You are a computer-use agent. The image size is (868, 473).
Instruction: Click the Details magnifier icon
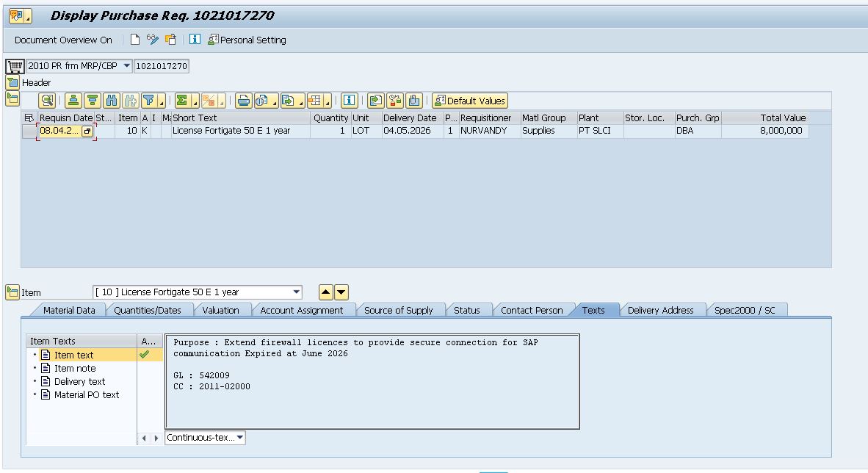coord(47,101)
